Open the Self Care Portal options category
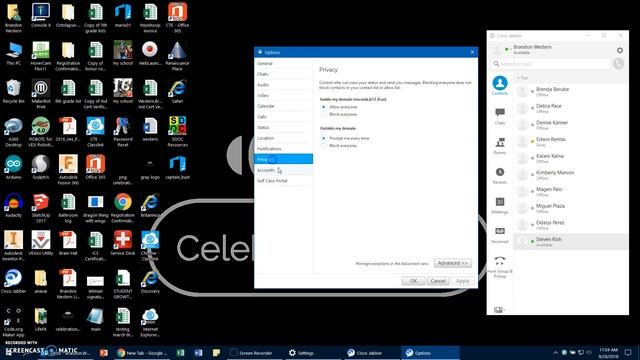 point(283,180)
